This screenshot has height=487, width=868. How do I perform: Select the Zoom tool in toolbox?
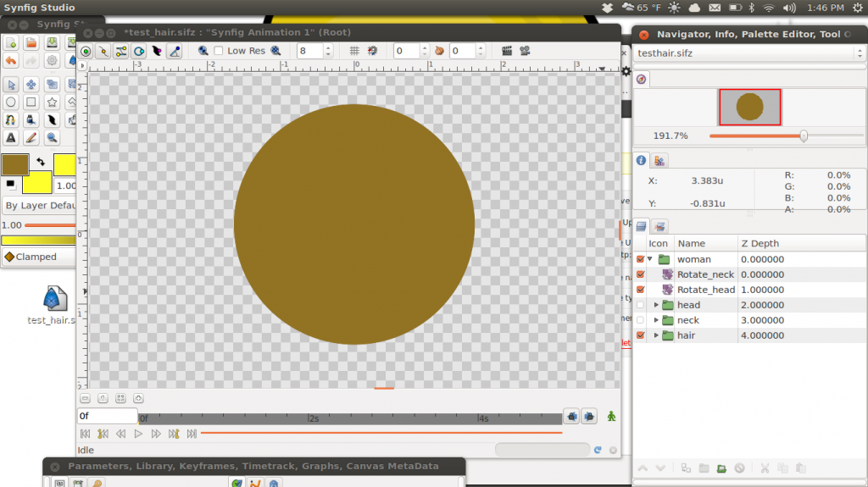[52, 138]
